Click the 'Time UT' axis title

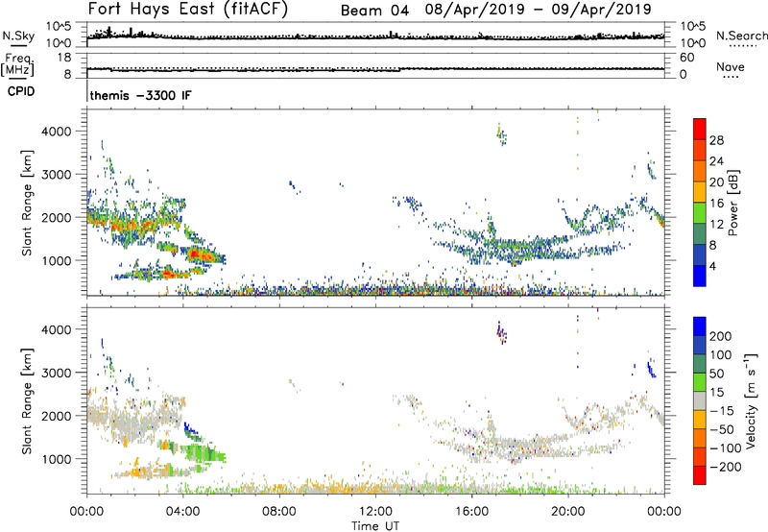click(375, 526)
